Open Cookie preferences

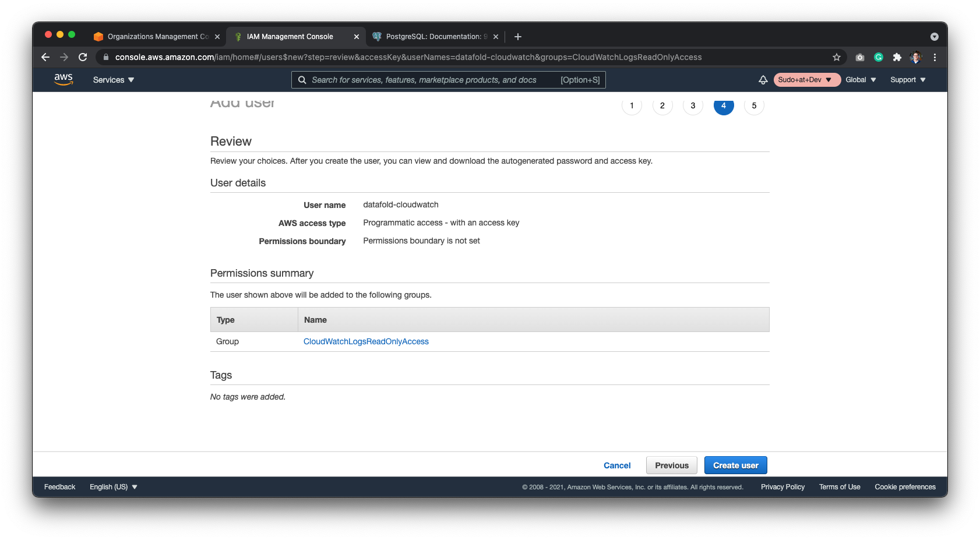click(905, 487)
